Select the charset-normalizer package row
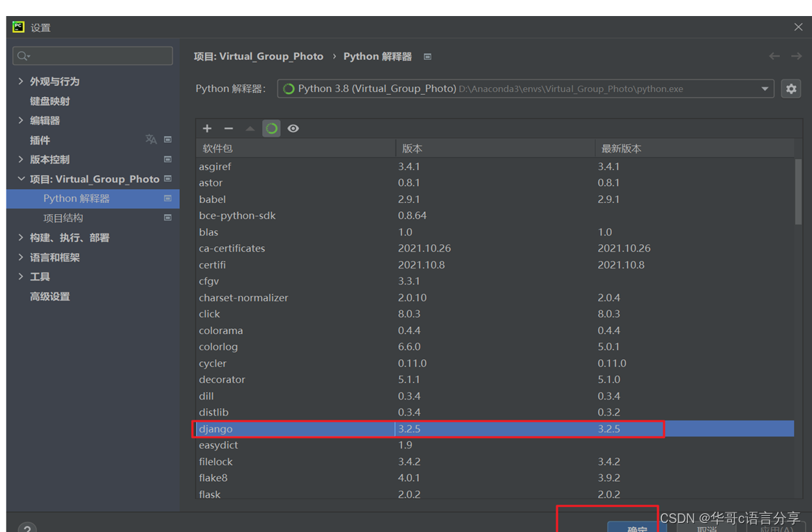 (x=495, y=297)
